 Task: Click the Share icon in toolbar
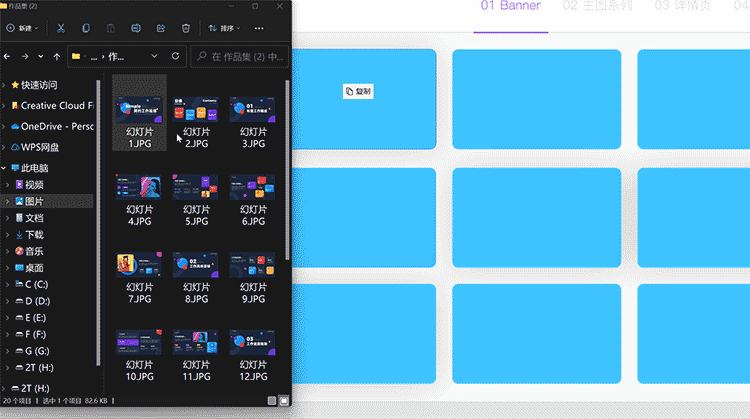coord(161,28)
